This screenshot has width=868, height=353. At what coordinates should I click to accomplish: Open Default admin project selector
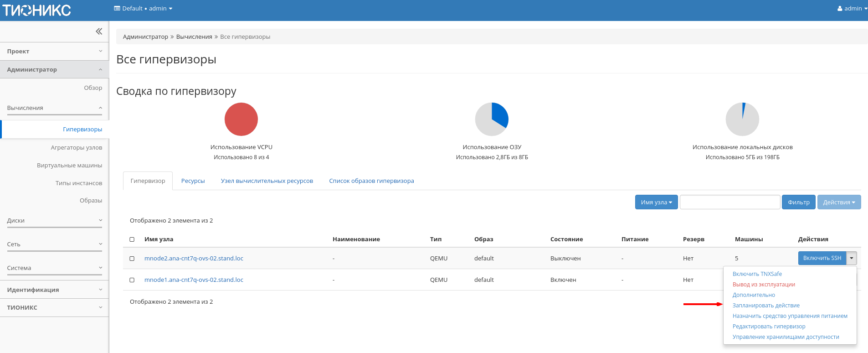click(143, 8)
